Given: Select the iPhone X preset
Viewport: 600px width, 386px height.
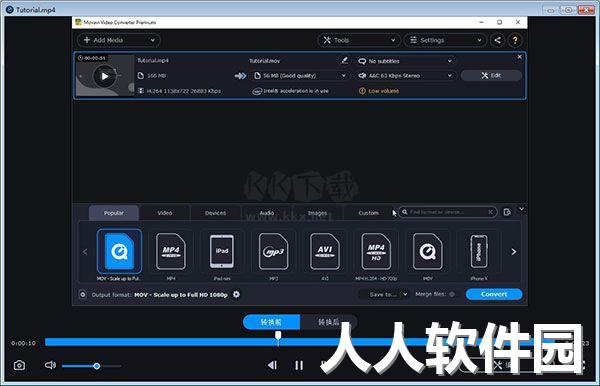Looking at the screenshot, I should [x=479, y=255].
